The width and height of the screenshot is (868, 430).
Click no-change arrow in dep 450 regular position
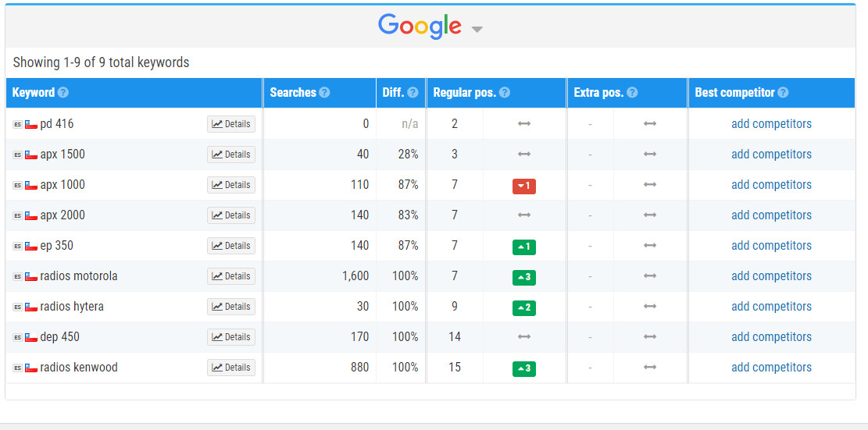523,336
